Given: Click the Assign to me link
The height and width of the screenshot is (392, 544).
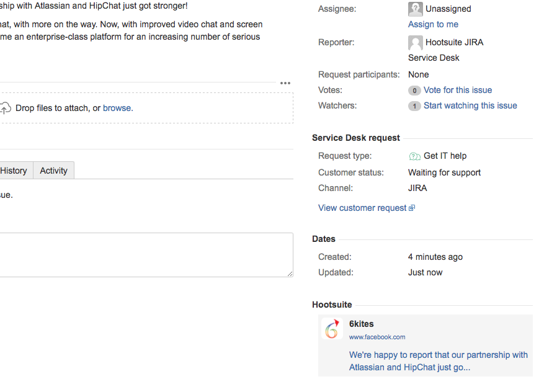Looking at the screenshot, I should pos(433,24).
